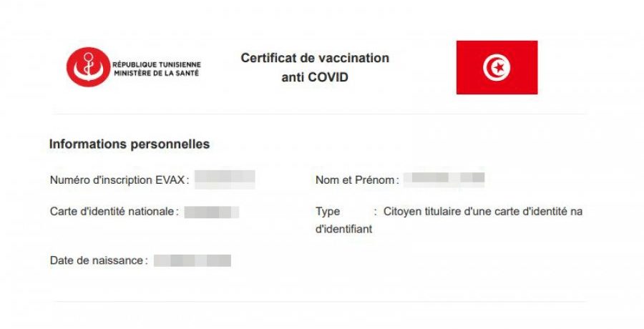Click the Citoyen titulaire d'une carte text
Viewport: 644px width, 329px height.
(x=483, y=212)
